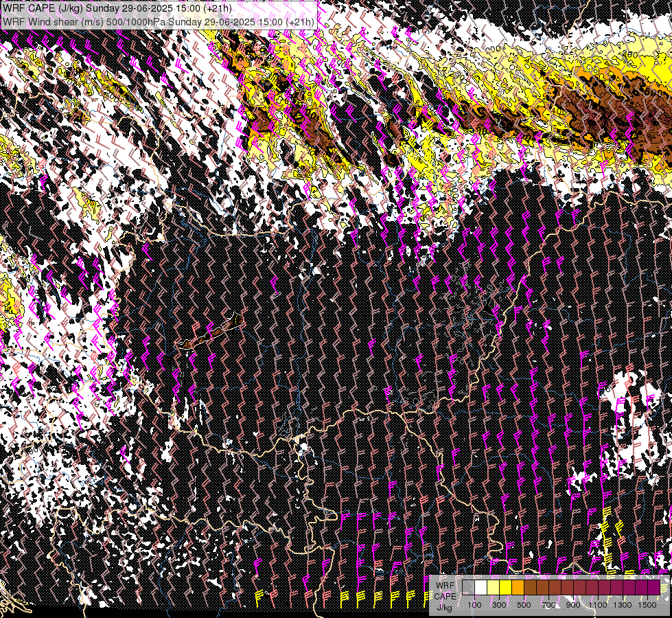
Task: Click the 1500 legend tick label
Action: click(647, 605)
